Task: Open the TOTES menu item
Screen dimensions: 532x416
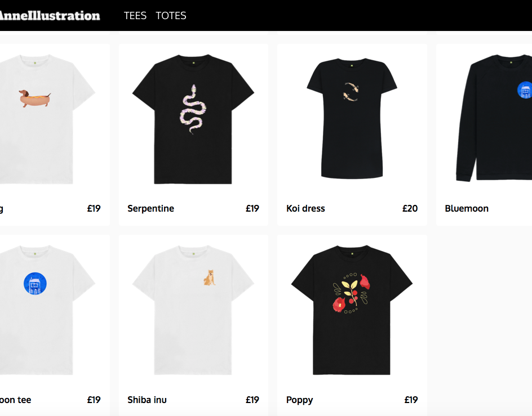Action: tap(171, 16)
